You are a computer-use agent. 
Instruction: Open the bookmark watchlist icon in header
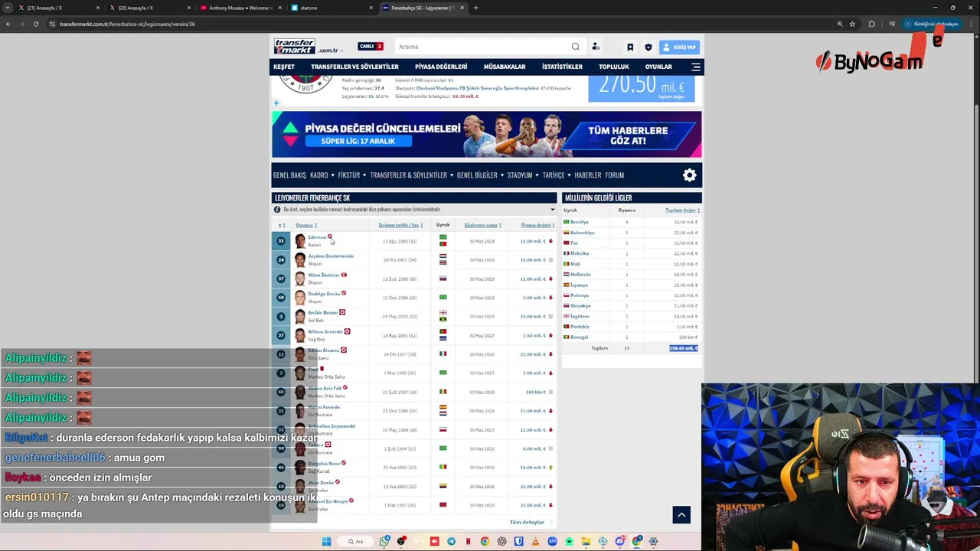pyautogui.click(x=630, y=47)
